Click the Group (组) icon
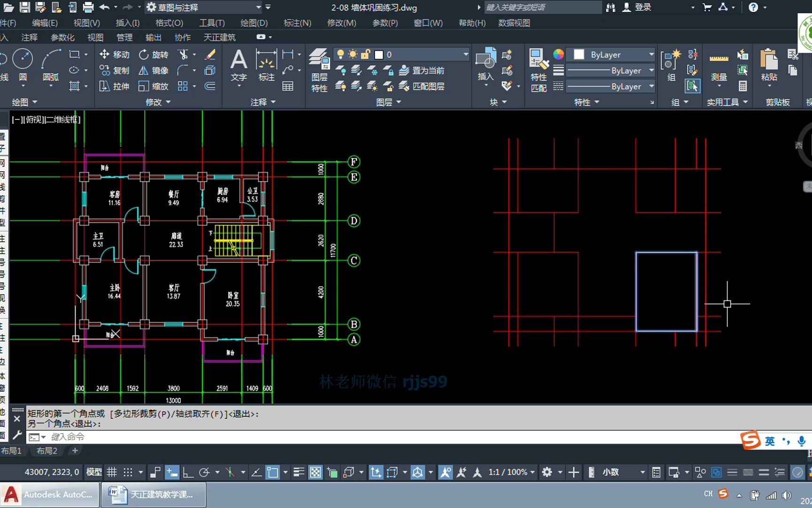 pos(671,65)
